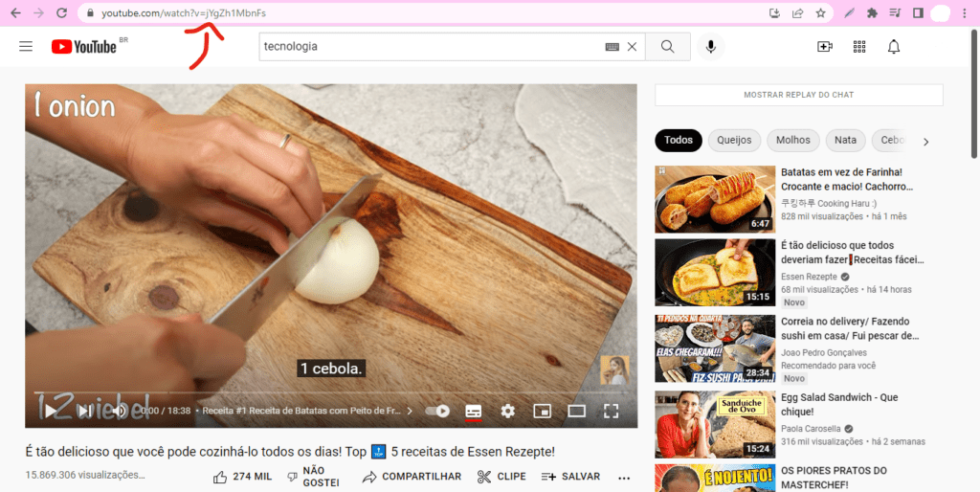Click the Não gostei dislike button

313,477
